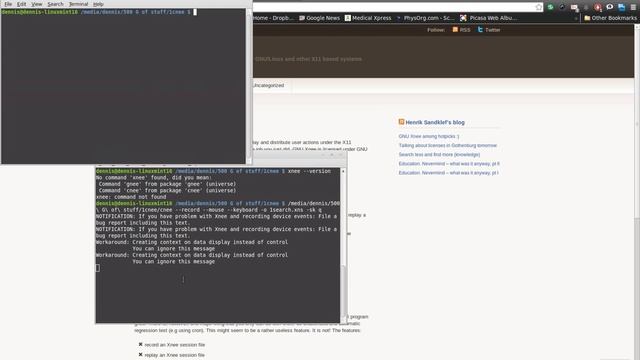Image resolution: width=640 pixels, height=360 pixels.
Task: Click the Twitter bird icon
Action: coord(480,29)
